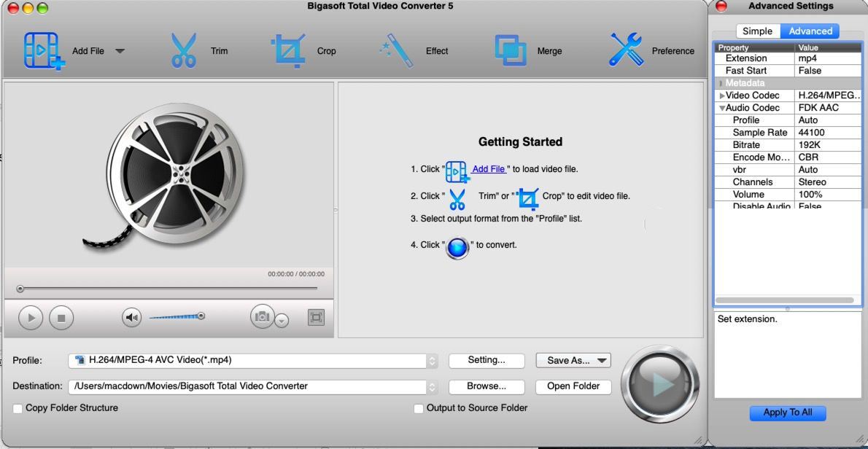
Task: Expand the Metadata section
Action: [721, 83]
